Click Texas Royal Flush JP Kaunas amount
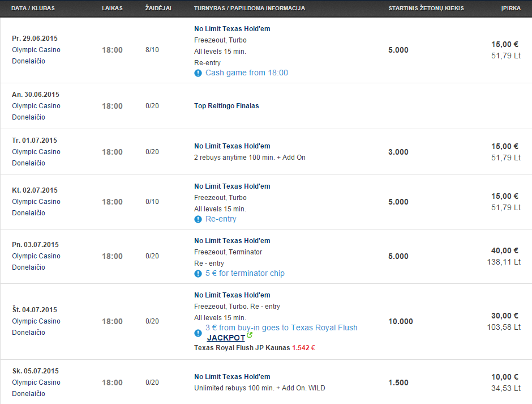Image resolution: width=532 pixels, height=404 pixels. click(303, 348)
